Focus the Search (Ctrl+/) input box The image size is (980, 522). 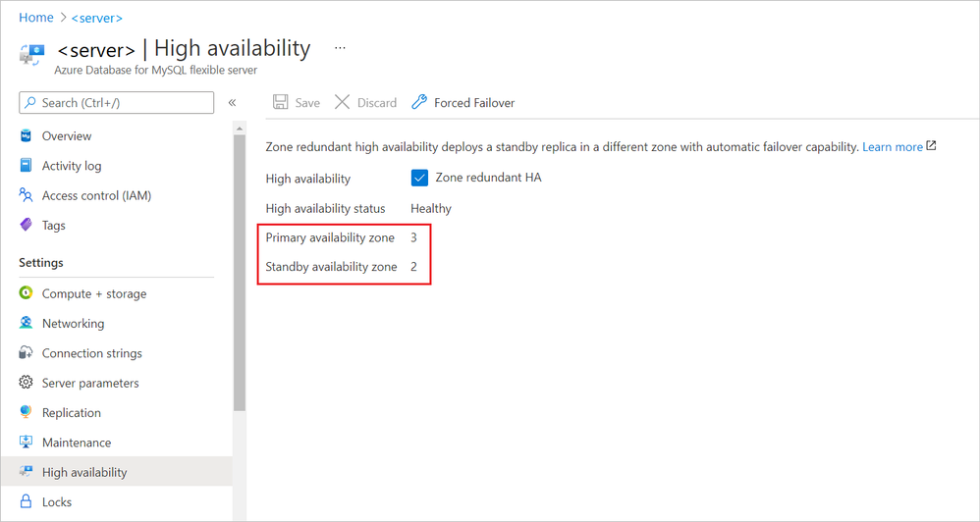coord(124,103)
